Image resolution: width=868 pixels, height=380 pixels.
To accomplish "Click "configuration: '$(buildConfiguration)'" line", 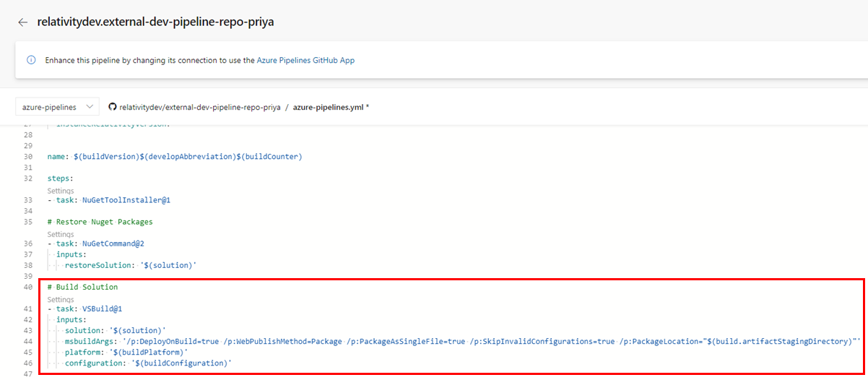I will click(x=149, y=363).
